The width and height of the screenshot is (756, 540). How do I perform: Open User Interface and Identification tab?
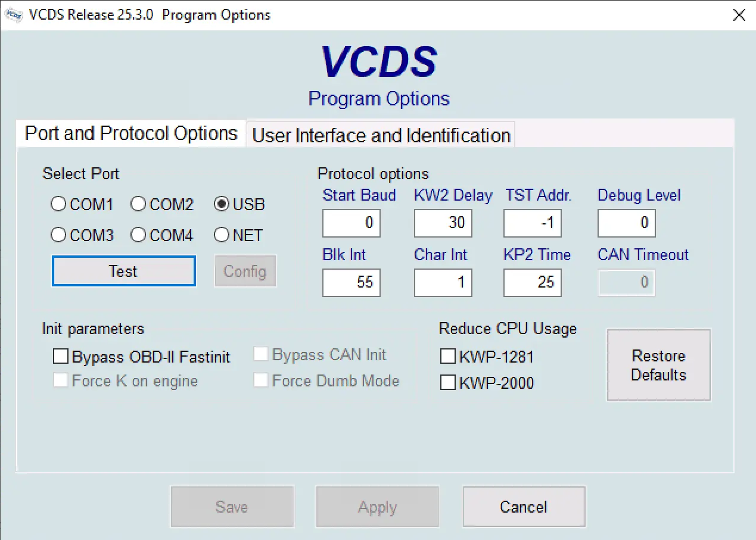[381, 135]
